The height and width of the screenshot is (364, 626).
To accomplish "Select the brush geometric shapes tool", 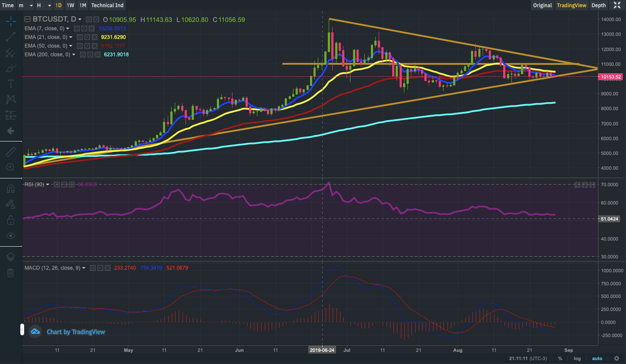I will 10,68.
